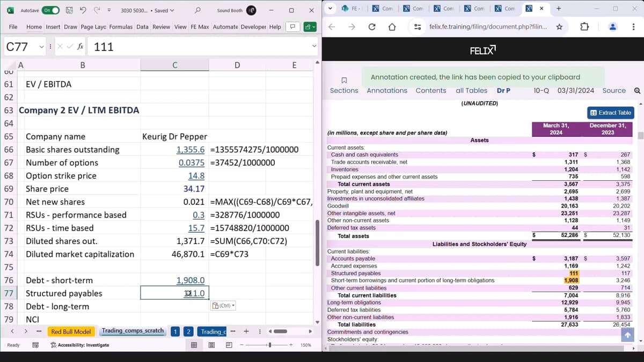
Task: Click the felix.fe.training address bar URL
Action: tap(488, 27)
